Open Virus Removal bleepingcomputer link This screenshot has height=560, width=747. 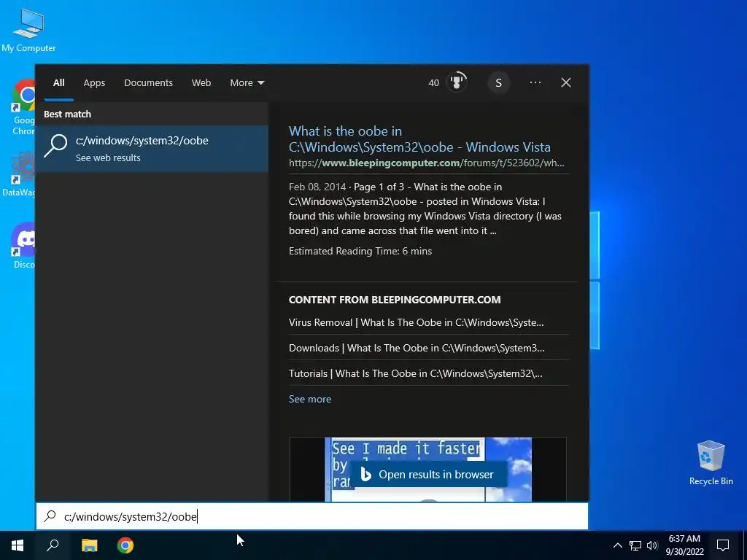click(416, 322)
